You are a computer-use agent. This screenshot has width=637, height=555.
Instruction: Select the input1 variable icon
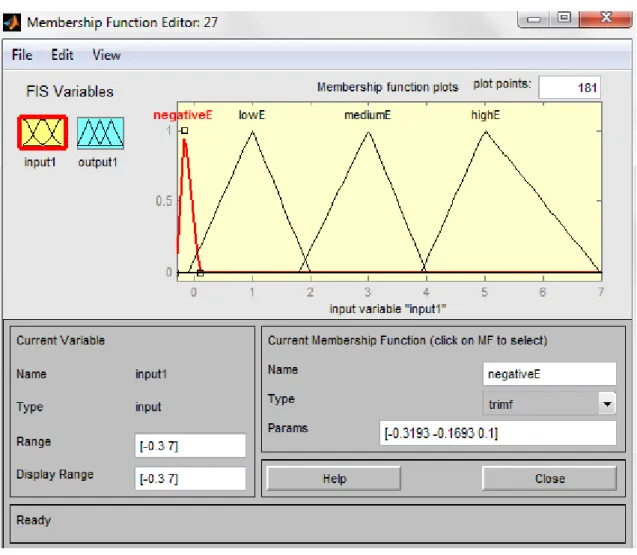tap(42, 132)
